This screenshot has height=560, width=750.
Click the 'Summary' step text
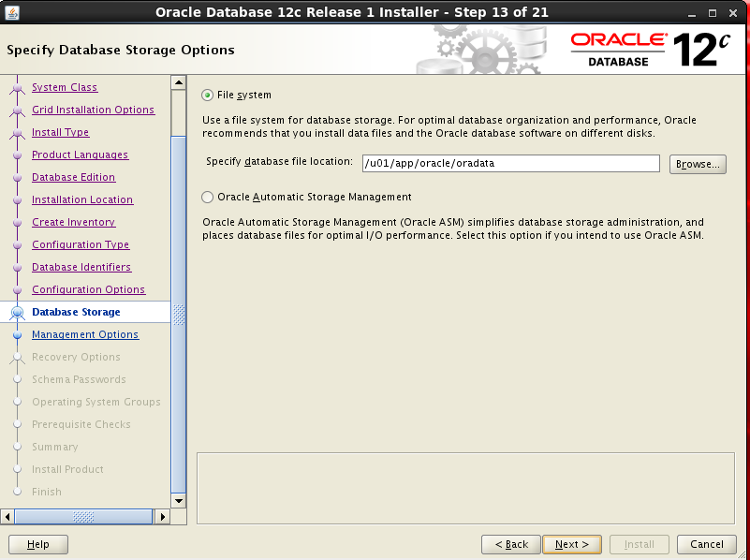(x=54, y=447)
